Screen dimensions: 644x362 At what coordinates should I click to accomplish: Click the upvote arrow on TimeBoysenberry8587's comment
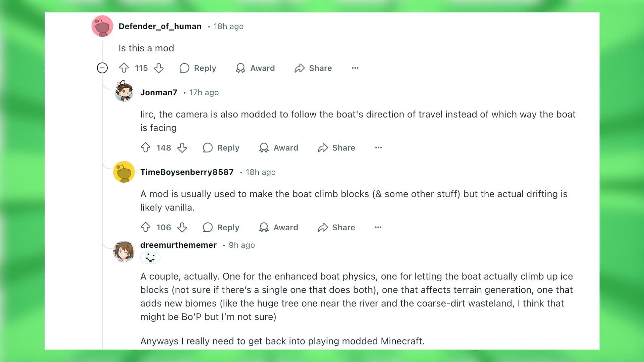147,227
